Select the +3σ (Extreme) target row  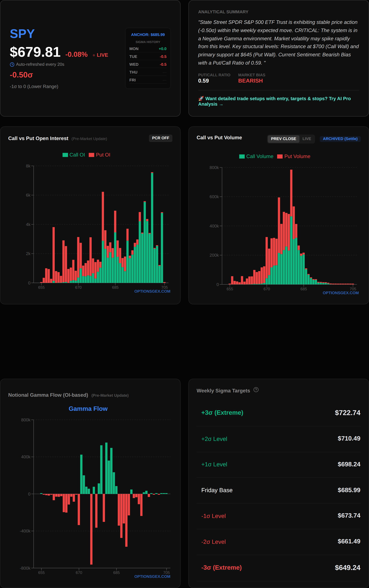coord(278,413)
